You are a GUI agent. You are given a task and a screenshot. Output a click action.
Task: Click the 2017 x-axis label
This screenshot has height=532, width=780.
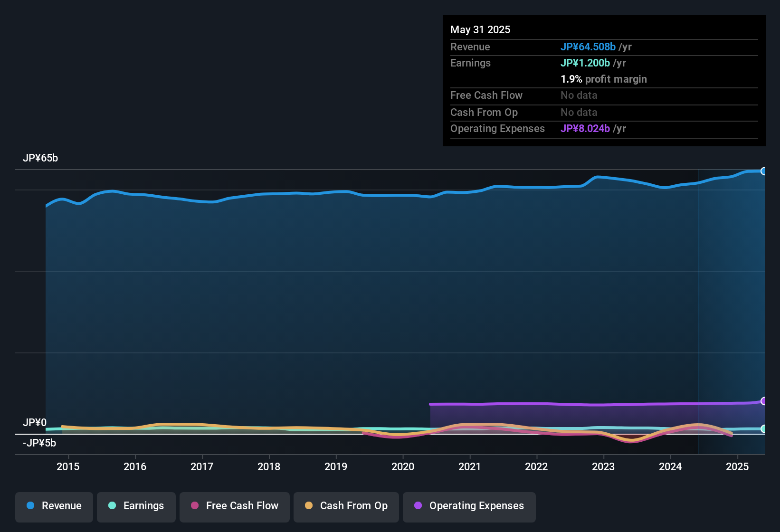coord(202,466)
